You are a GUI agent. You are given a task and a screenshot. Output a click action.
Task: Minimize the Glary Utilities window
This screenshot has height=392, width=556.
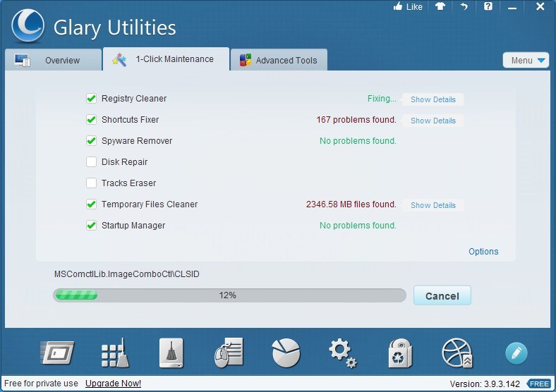pyautogui.click(x=512, y=7)
